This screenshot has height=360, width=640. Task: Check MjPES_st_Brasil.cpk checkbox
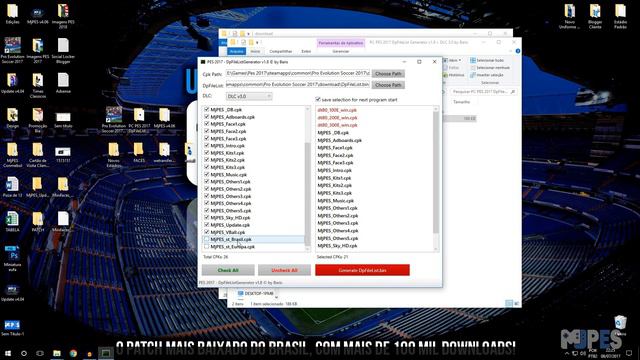tap(207, 239)
